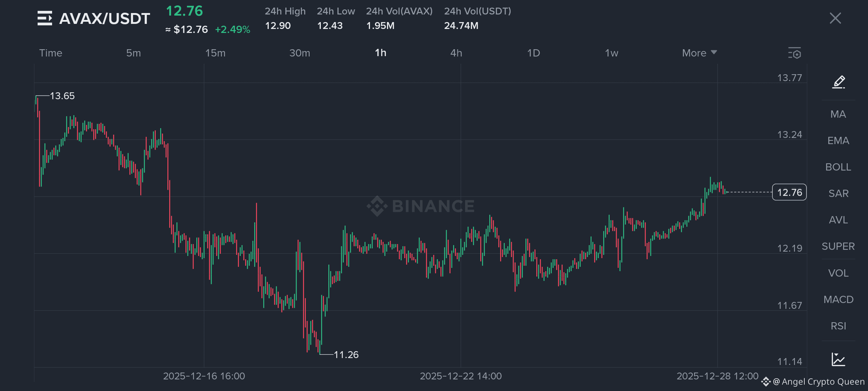The width and height of the screenshot is (868, 391).
Task: Click the 11.67 price axis label
Action: [790, 306]
